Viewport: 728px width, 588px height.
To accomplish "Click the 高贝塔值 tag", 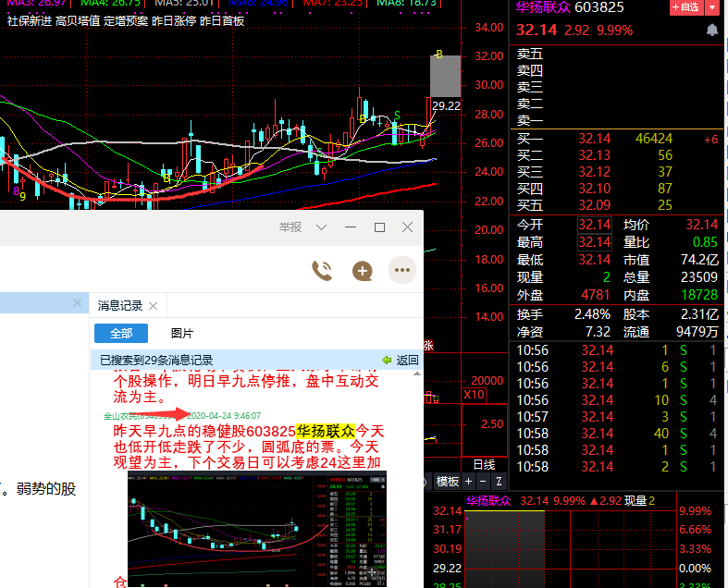I will pyautogui.click(x=78, y=21).
